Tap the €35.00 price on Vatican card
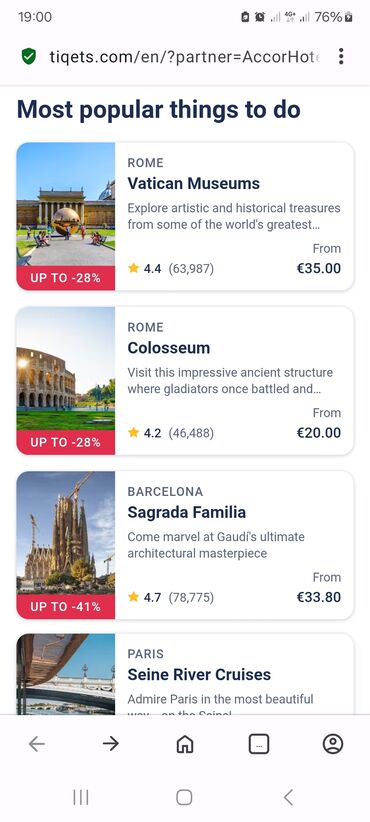This screenshot has height=822, width=370. tap(319, 268)
